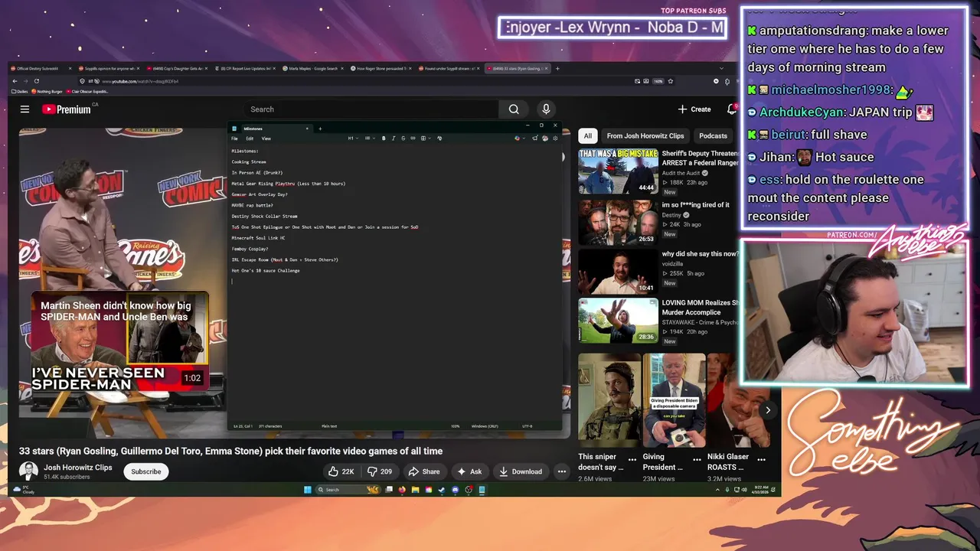This screenshot has width=980, height=551.
Task: Open the YouTube hamburger guide menu
Action: coord(24,109)
